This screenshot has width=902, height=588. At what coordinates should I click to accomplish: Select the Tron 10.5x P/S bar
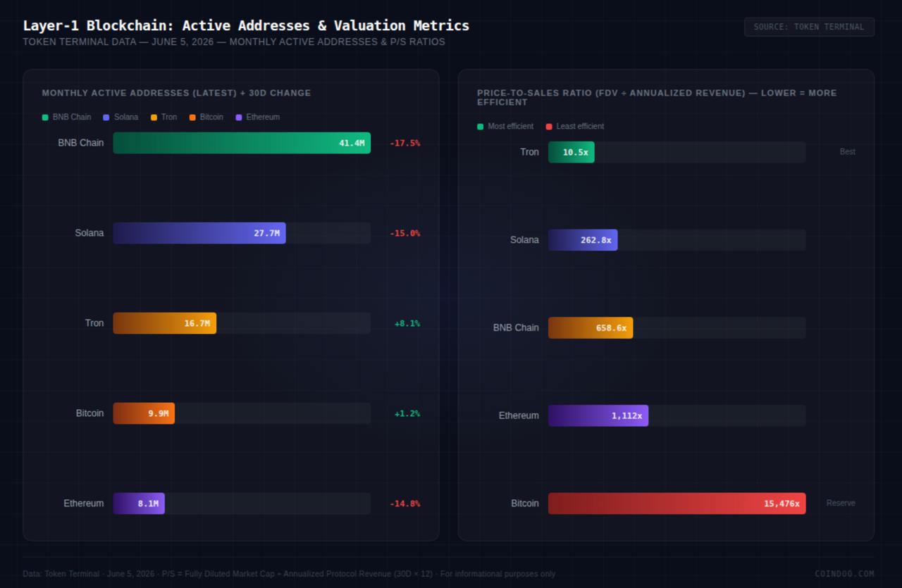(x=572, y=152)
